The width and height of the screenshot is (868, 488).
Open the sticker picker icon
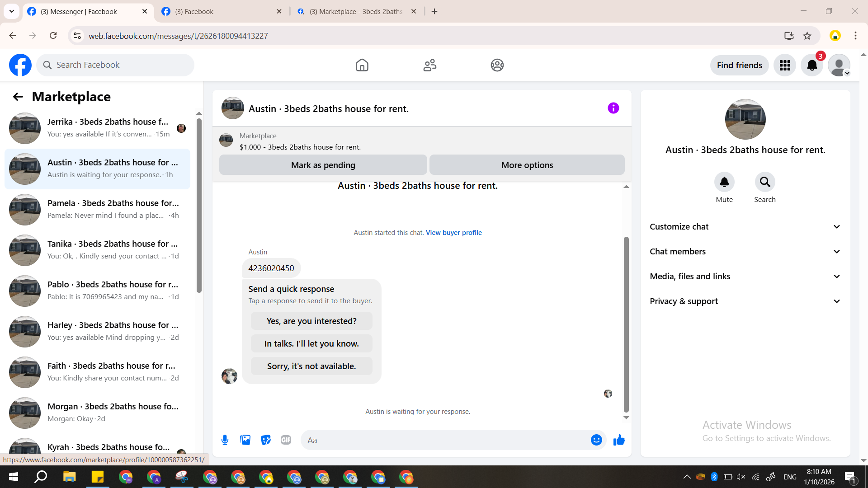(266, 440)
